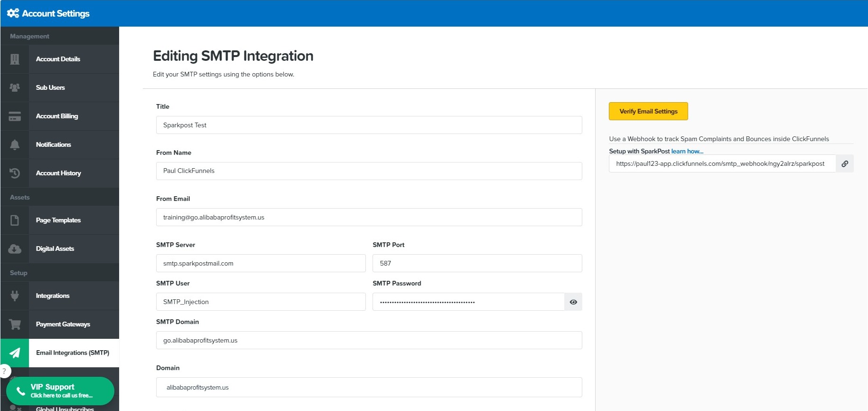Click the SMTP Port field showing 587

[477, 263]
